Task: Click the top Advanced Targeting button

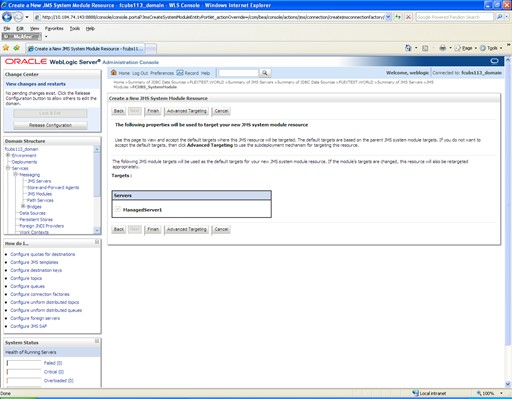Action: tap(187, 111)
